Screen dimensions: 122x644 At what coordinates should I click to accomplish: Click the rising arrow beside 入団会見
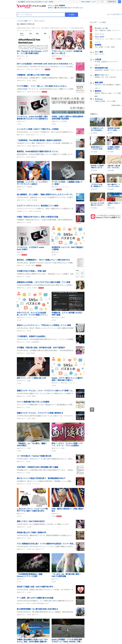(x=93, y=60)
